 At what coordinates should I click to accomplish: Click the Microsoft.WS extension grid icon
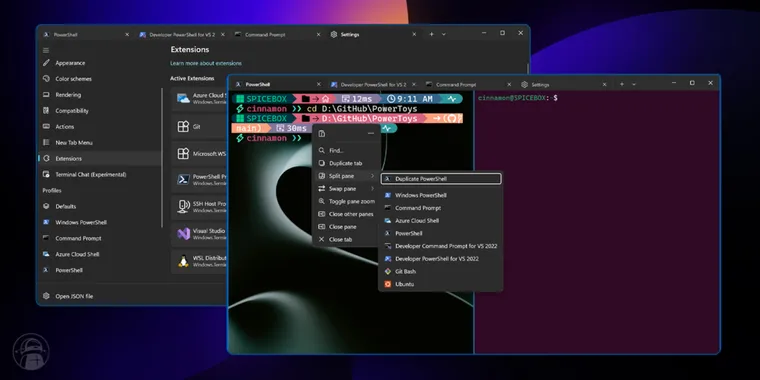pos(183,154)
